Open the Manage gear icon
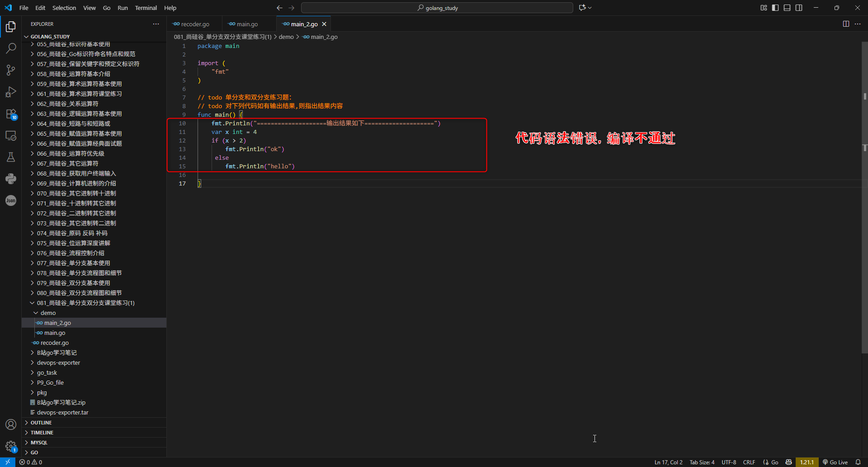Viewport: 868px width, 467px height. point(11,446)
